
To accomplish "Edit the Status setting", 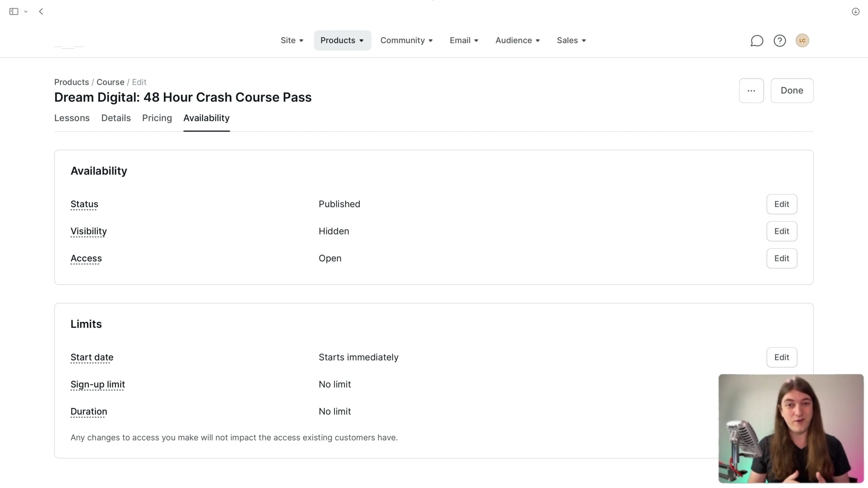I will coord(782,204).
